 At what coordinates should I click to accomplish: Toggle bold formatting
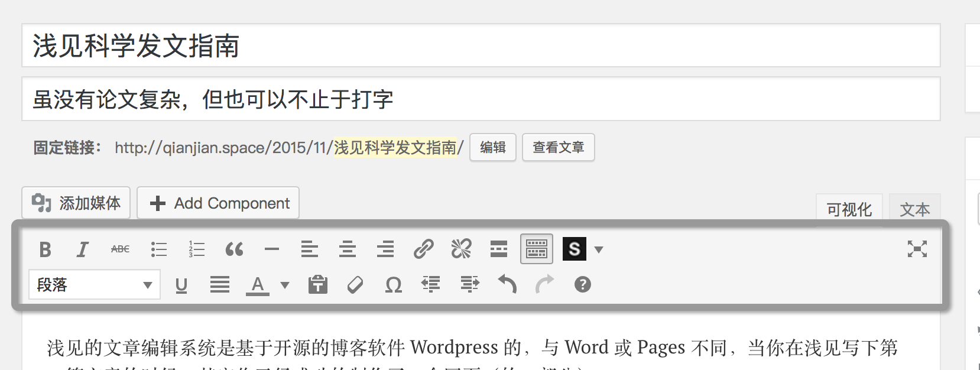tap(45, 249)
